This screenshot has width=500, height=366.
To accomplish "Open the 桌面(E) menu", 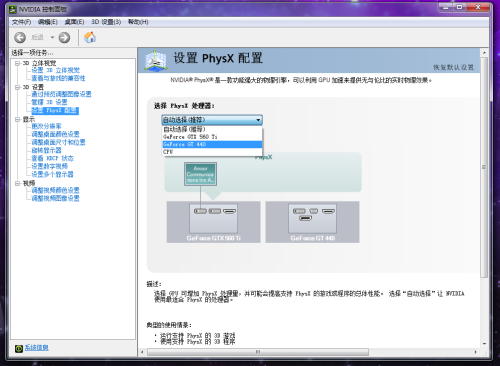I will (74, 22).
